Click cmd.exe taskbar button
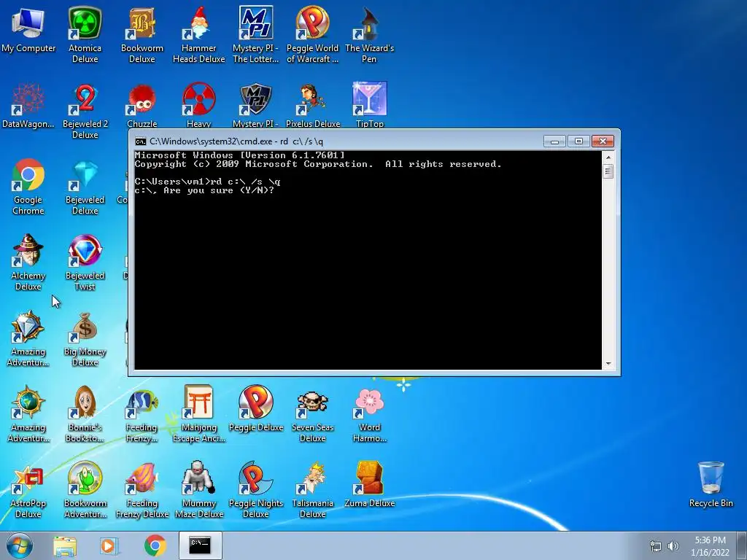 (x=200, y=545)
